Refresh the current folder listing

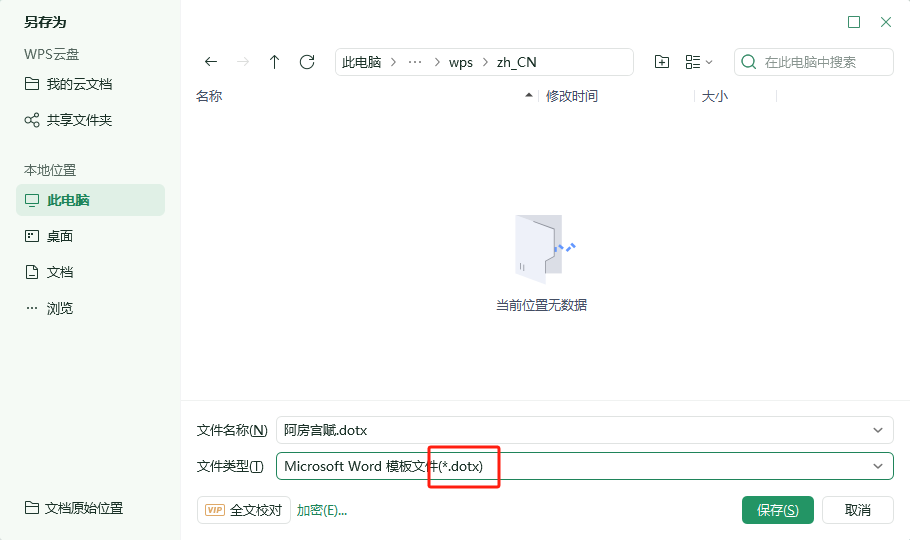[307, 62]
